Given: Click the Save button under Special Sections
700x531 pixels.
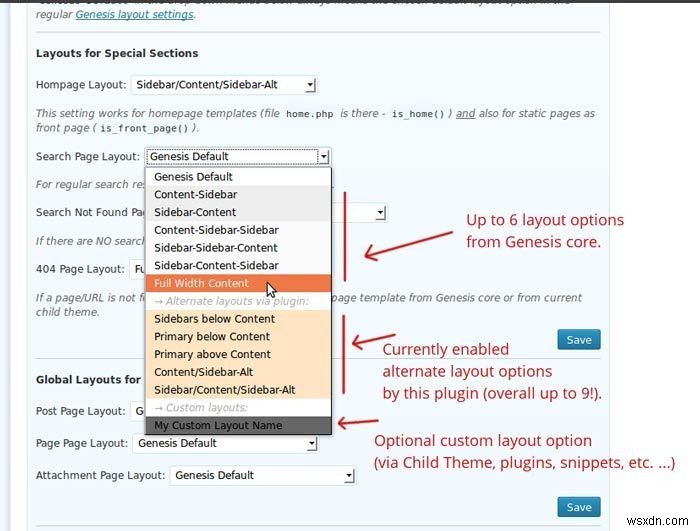Looking at the screenshot, I should (x=579, y=340).
